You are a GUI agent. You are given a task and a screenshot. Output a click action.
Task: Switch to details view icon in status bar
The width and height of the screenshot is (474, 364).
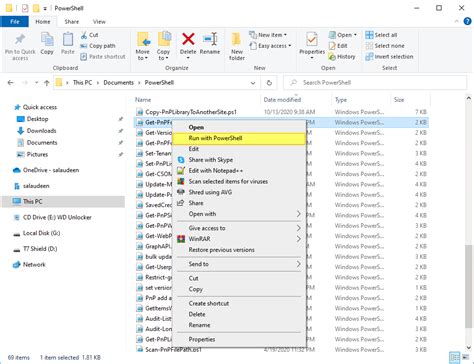455,358
